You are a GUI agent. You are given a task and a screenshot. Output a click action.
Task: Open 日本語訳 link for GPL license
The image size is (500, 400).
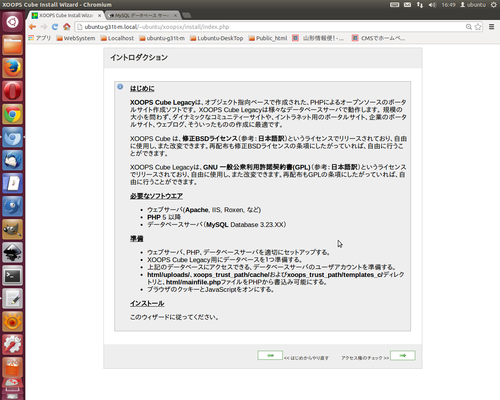[x=344, y=167]
